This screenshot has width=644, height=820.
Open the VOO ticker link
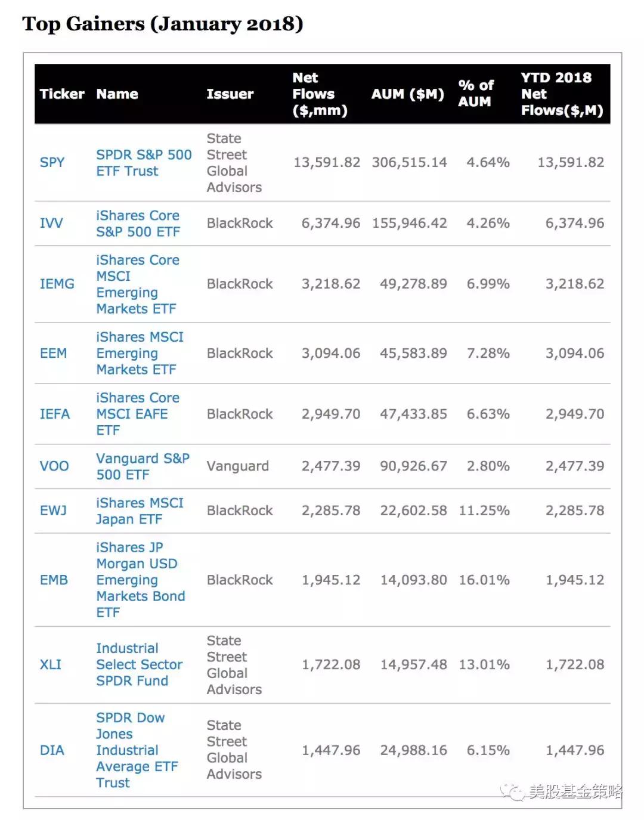tap(54, 466)
